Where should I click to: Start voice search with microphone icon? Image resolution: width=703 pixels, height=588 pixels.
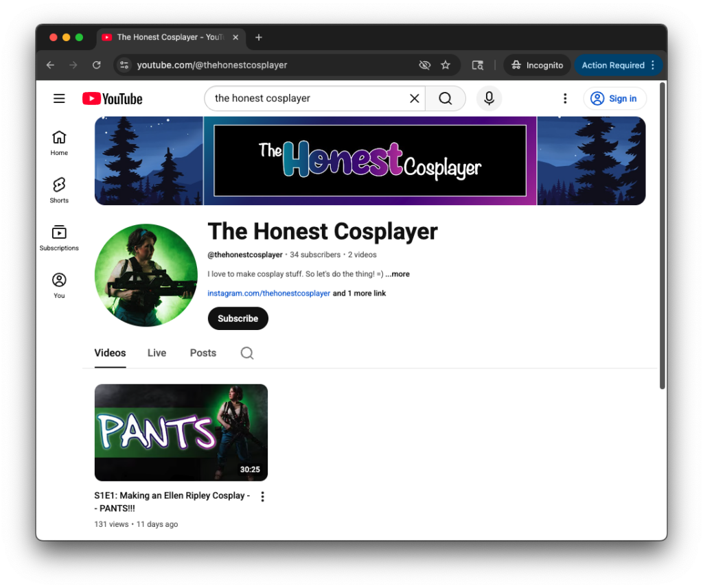489,99
